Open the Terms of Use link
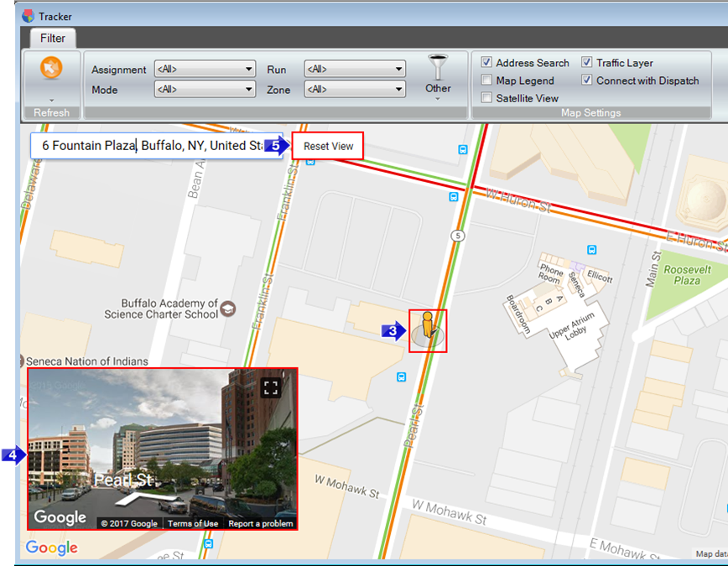The image size is (728, 566). point(193,523)
